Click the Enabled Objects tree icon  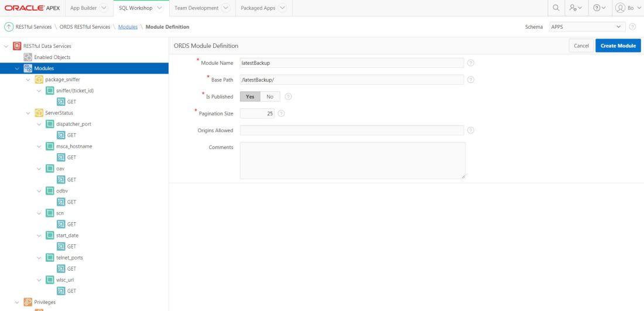(x=28, y=57)
